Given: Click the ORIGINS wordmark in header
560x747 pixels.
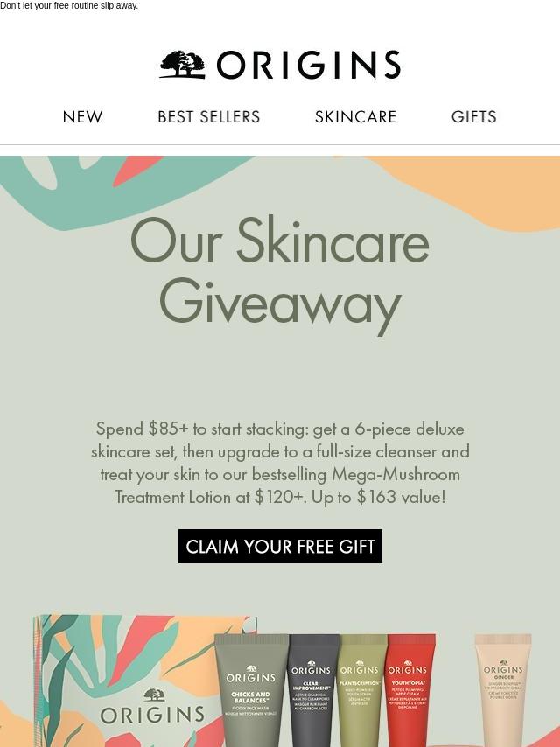Looking at the screenshot, I should 309,65.
